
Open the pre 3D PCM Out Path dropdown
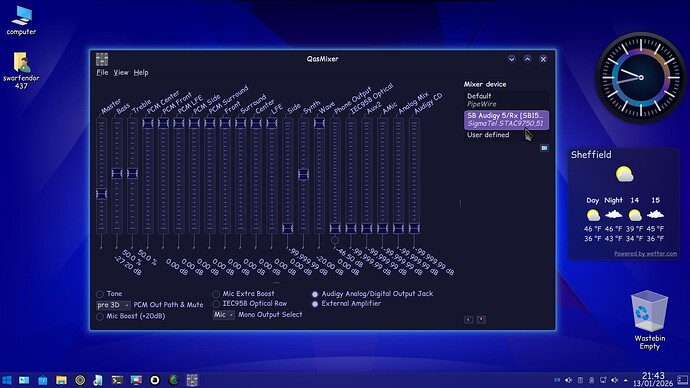(x=113, y=305)
